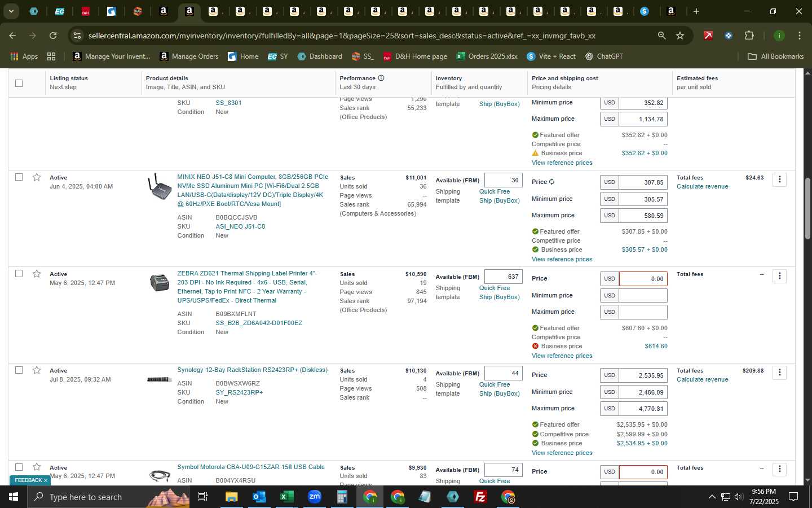The image size is (812, 508).
Task: Open All Bookmarks folder
Action: [x=775, y=56]
